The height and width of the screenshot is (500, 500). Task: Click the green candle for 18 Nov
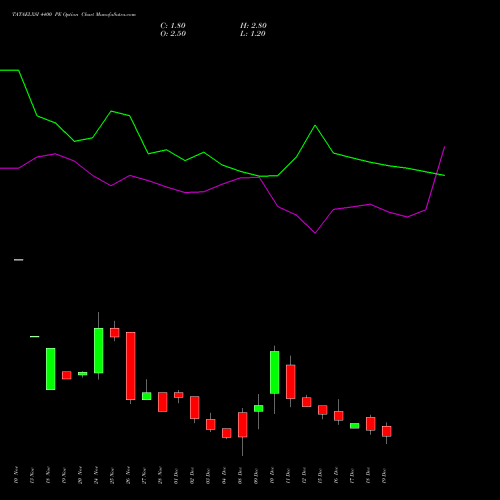(51, 369)
